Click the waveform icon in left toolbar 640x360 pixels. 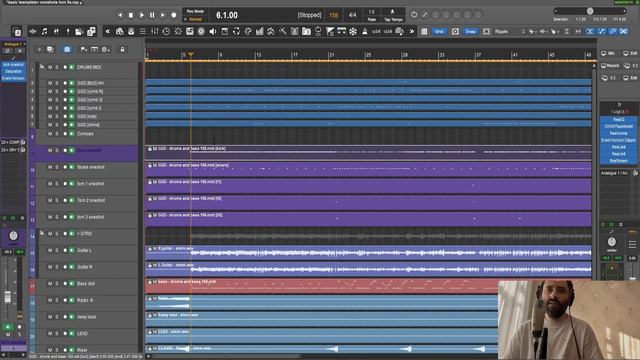coord(33,31)
